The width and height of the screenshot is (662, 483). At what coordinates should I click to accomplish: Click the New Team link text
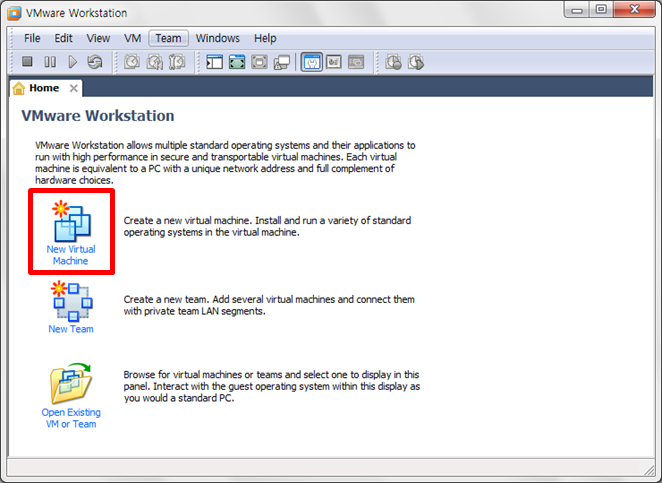point(71,329)
